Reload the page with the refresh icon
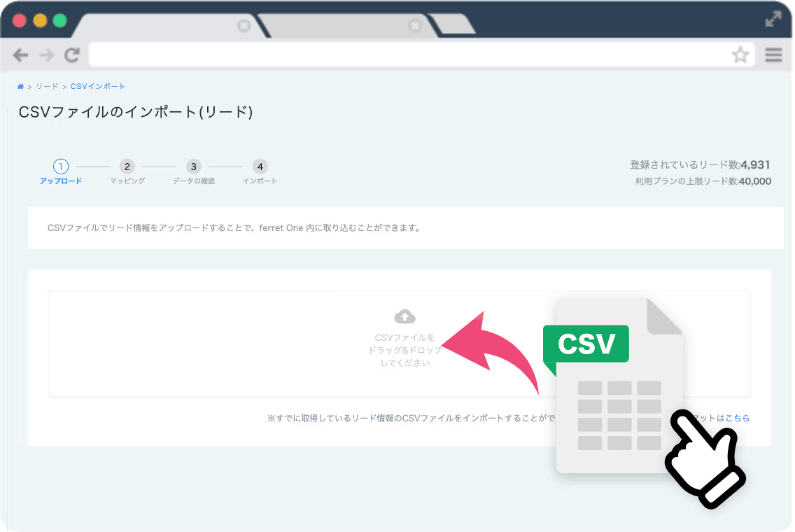The image size is (795, 532). (x=72, y=55)
